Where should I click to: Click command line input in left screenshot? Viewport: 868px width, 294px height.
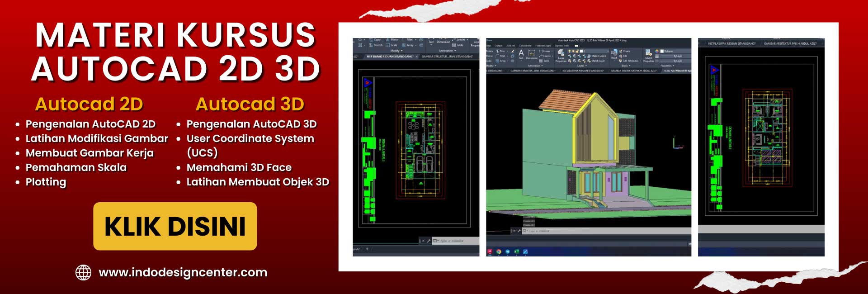457,241
